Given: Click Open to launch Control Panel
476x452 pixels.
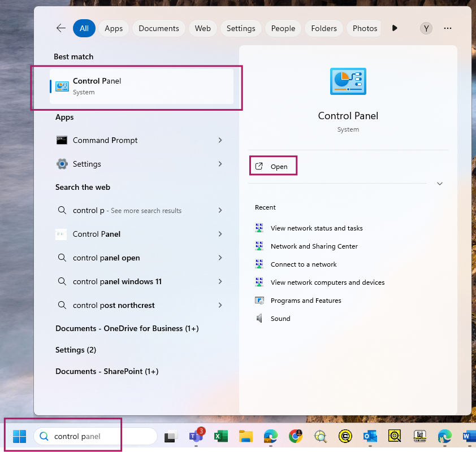Looking at the screenshot, I should click(273, 166).
